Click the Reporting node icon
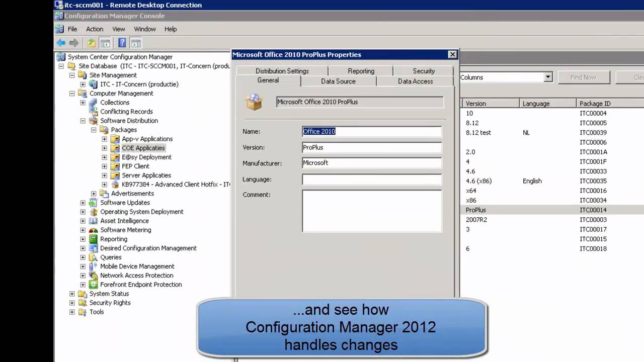Viewport: 644px width, 362px height. click(93, 239)
